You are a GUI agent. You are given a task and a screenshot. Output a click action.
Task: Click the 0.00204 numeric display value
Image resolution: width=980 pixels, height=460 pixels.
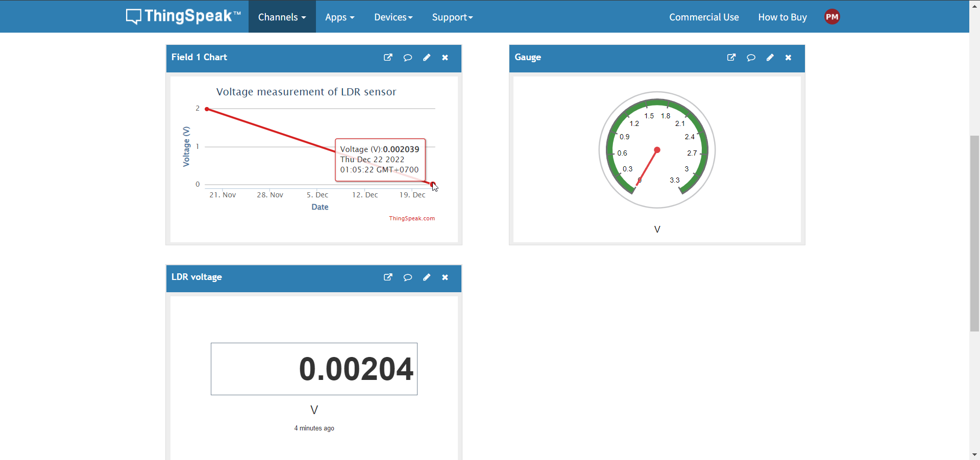coord(356,369)
